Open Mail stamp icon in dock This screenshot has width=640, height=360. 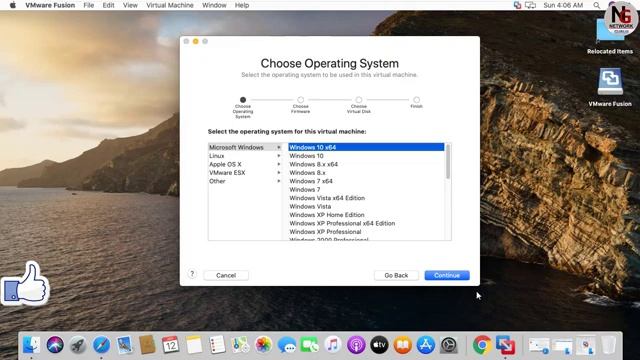(124, 345)
